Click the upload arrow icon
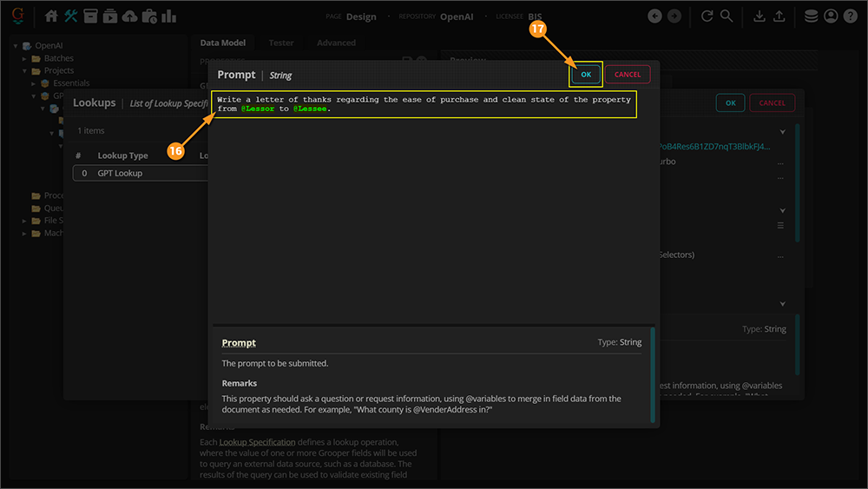The width and height of the screenshot is (868, 489). 779,16
